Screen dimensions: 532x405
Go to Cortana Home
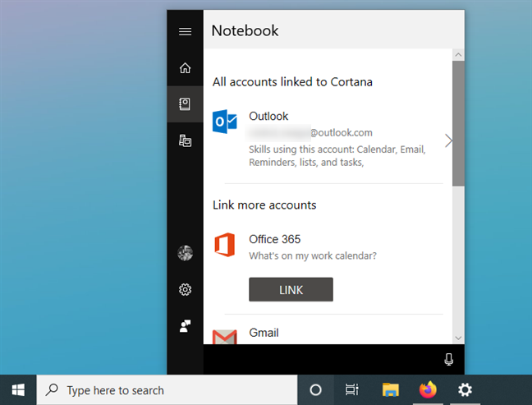[185, 68]
